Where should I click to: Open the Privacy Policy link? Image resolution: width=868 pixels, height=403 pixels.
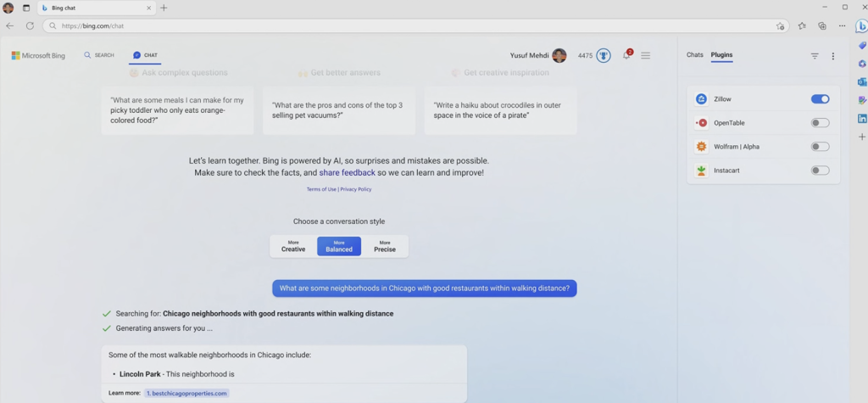356,189
